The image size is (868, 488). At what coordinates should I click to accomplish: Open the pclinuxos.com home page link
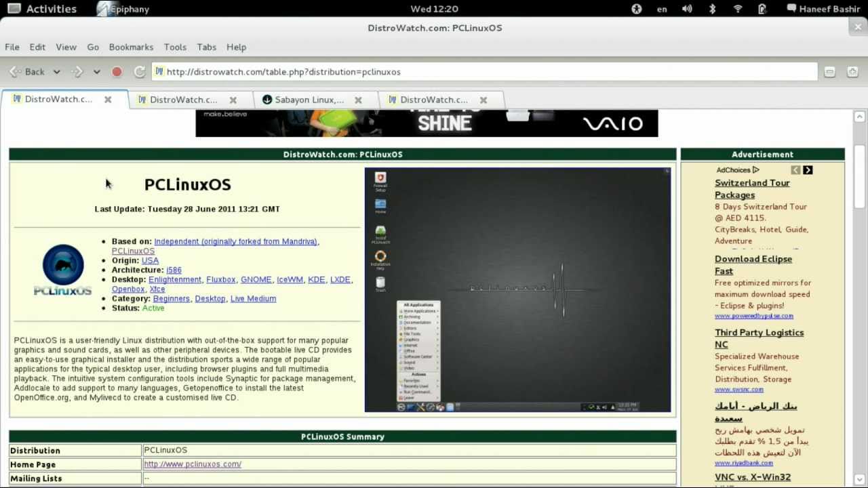[193, 464]
